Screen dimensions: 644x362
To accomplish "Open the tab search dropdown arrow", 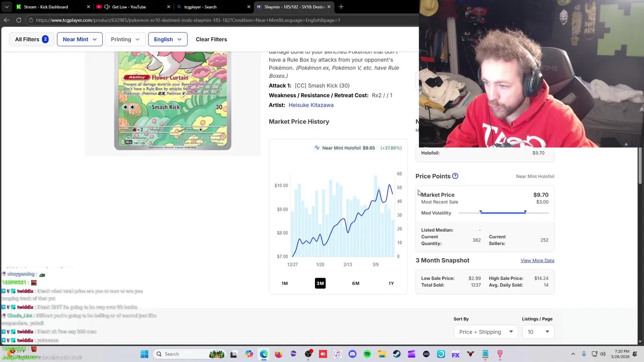I will (7, 7).
